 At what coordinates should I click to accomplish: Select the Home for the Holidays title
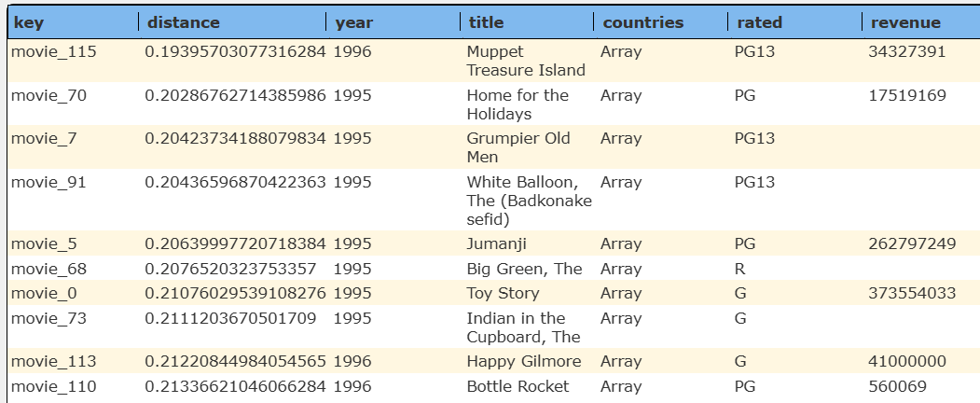click(x=517, y=104)
